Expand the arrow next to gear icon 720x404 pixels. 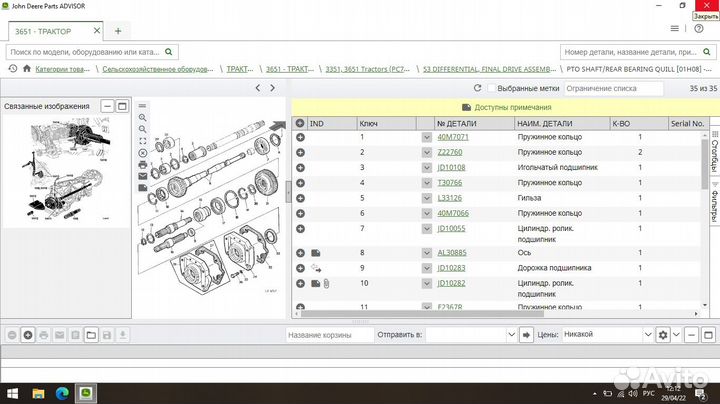coord(676,335)
